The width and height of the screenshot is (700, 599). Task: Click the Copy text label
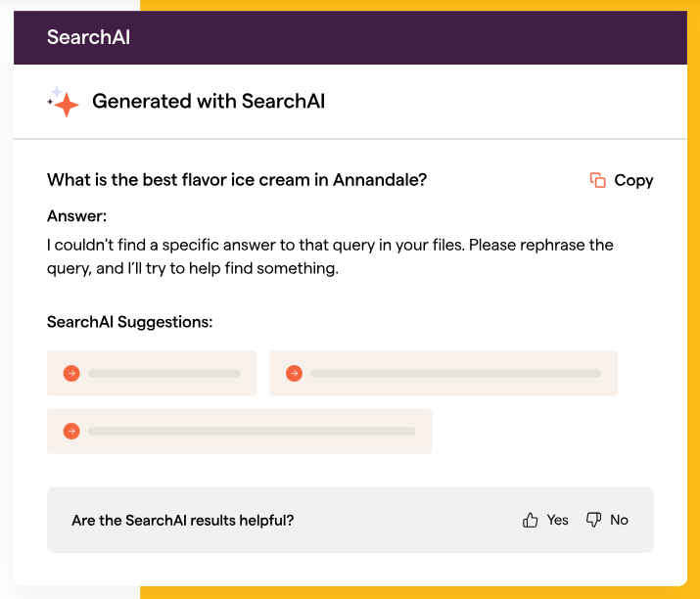[x=633, y=181]
